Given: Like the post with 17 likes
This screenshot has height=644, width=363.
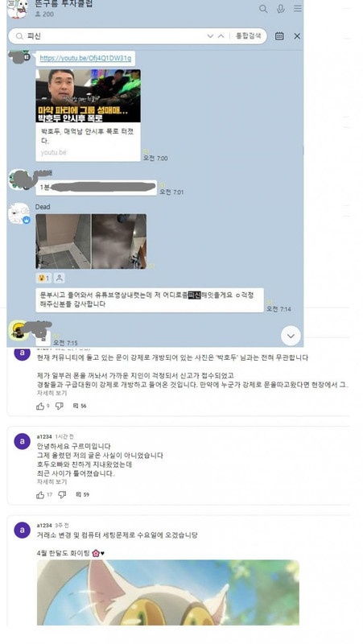Looking at the screenshot, I should 40,495.
